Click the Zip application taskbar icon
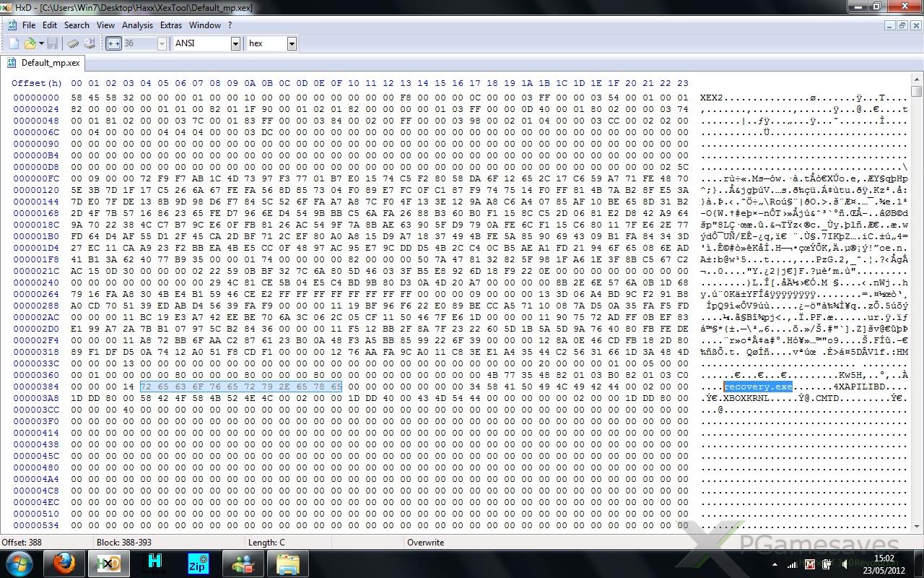Image resolution: width=924 pixels, height=578 pixels. [198, 563]
